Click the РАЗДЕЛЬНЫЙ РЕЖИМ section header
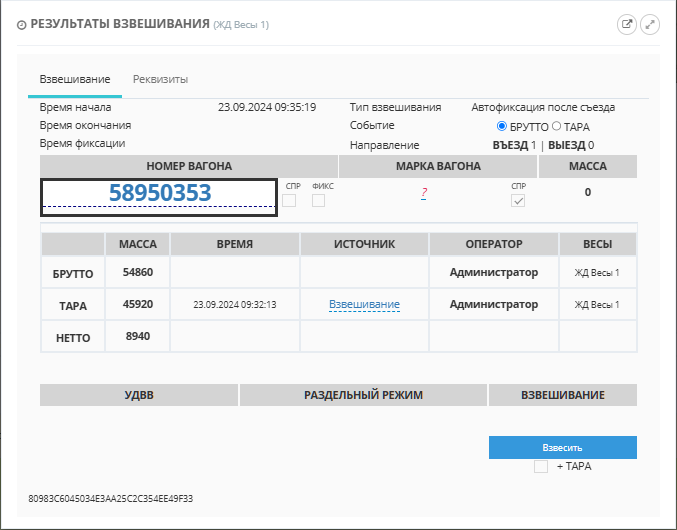The image size is (677, 530). (363, 395)
